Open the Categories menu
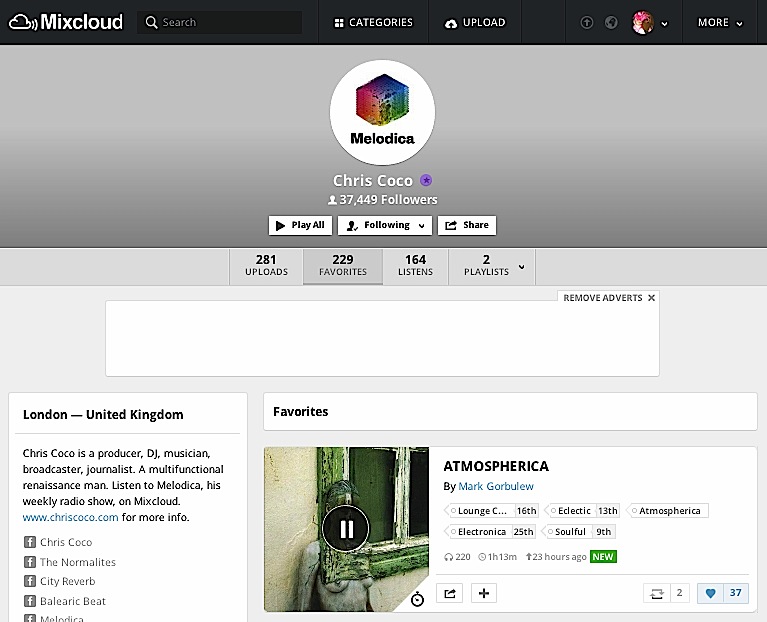Image resolution: width=767 pixels, height=622 pixels. [x=373, y=23]
